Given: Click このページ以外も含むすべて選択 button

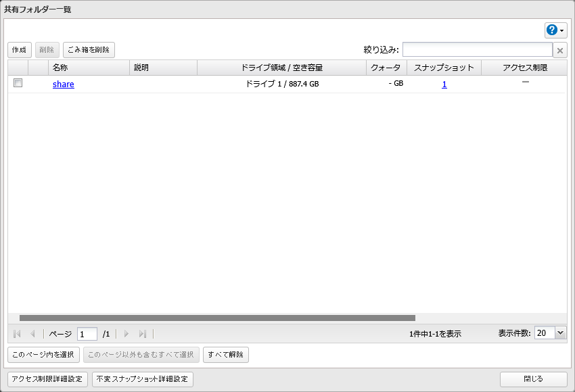Looking at the screenshot, I should (x=141, y=355).
